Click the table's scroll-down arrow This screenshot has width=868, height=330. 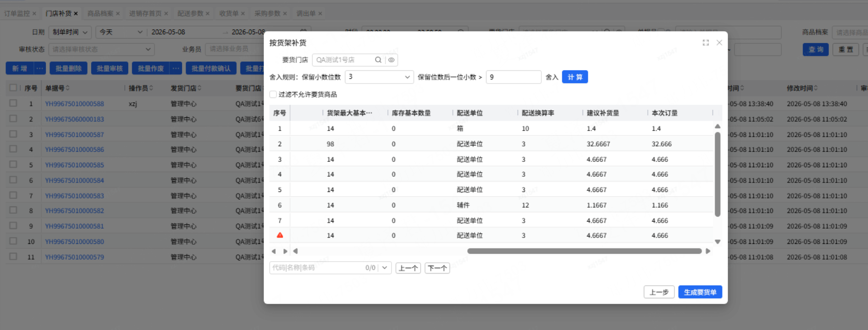[x=718, y=242]
